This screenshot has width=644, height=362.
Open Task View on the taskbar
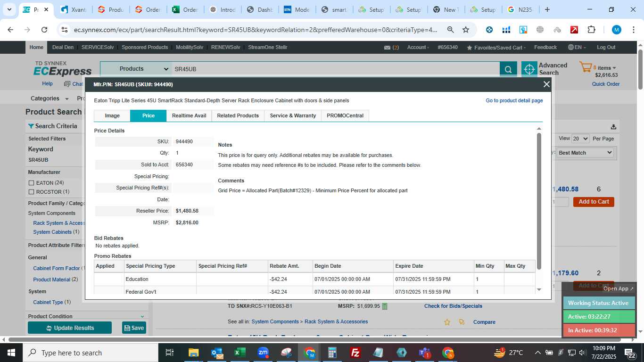pyautogui.click(x=170, y=353)
